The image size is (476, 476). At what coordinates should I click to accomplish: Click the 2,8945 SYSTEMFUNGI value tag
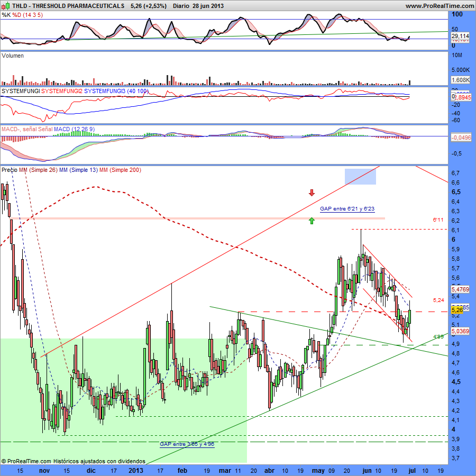pyautogui.click(x=463, y=97)
